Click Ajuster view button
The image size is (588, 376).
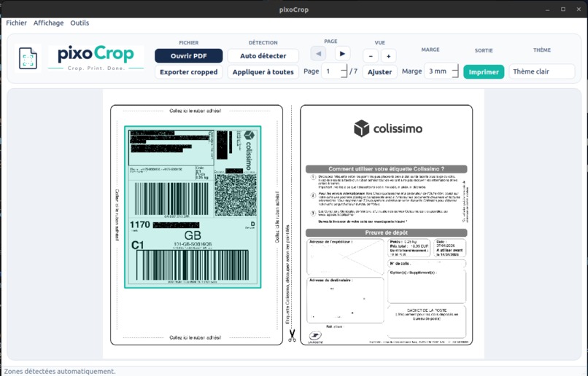coord(379,72)
